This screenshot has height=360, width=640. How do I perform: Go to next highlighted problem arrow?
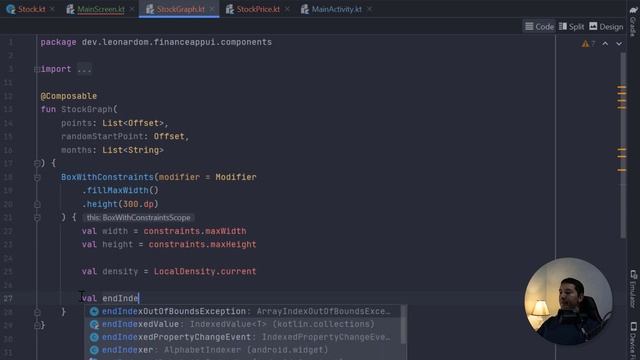[619, 44]
